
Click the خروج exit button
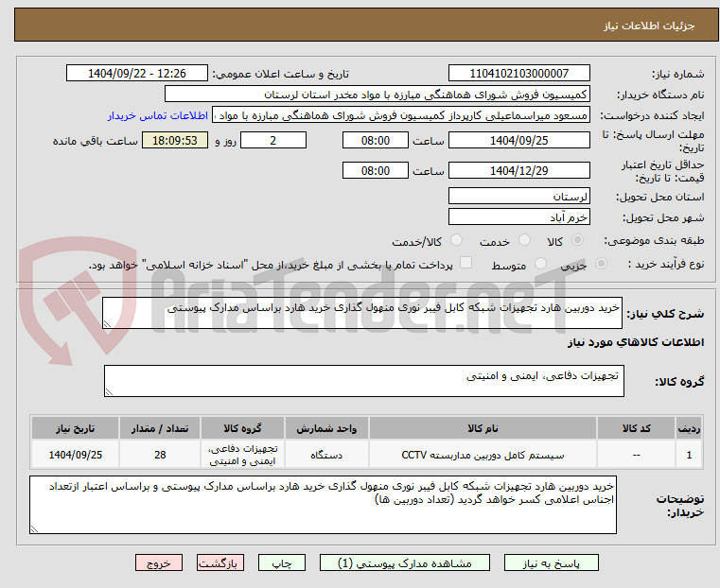pos(159,562)
